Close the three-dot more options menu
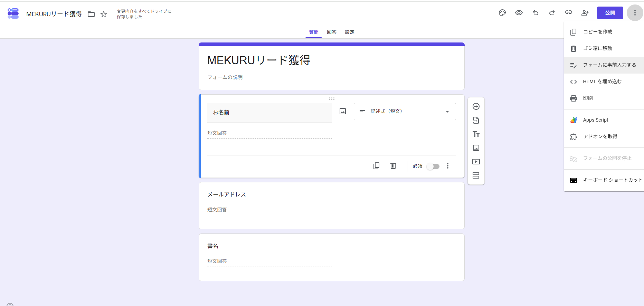 (635, 13)
